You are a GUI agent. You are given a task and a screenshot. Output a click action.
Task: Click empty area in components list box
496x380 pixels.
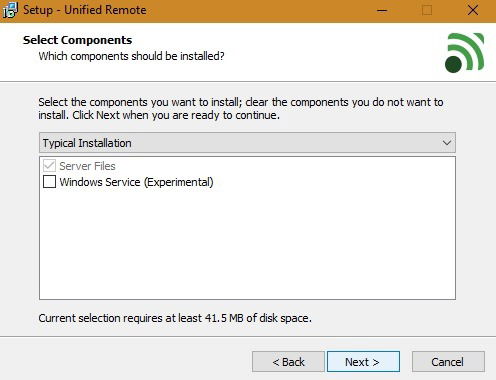click(247, 243)
